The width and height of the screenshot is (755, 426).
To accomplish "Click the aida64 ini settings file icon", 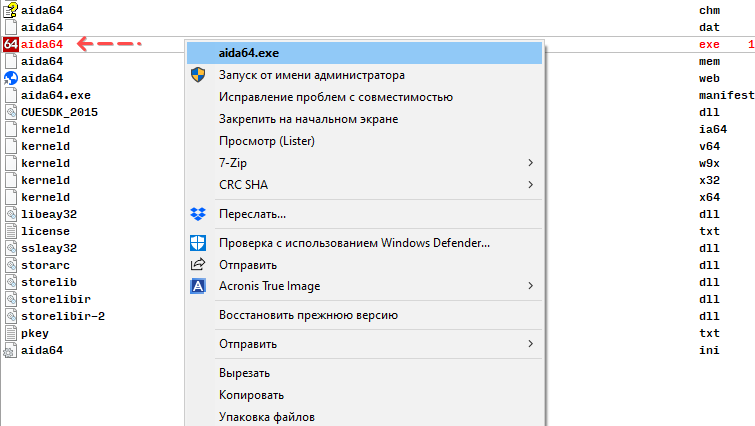I will click(10, 350).
